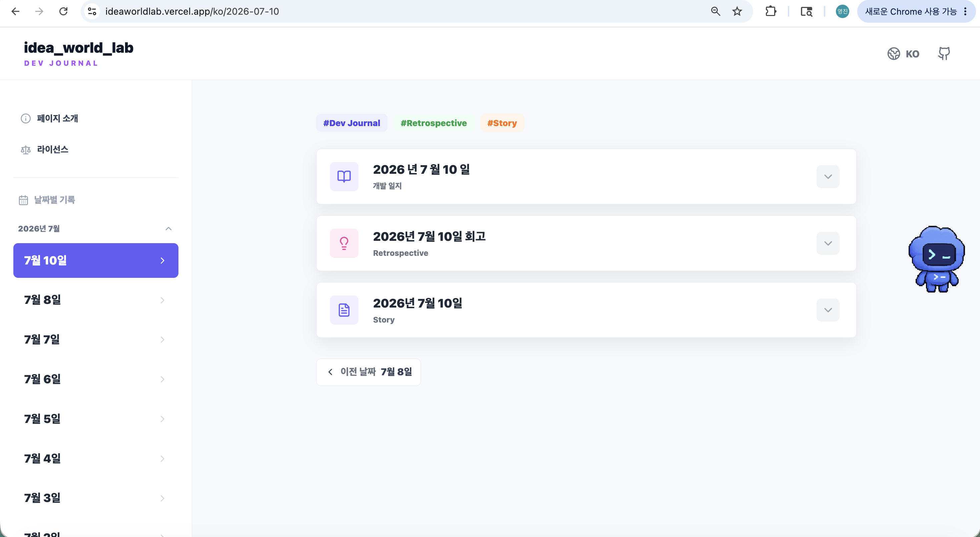Click the scales icon beside 라이선스
Image resolution: width=980 pixels, height=537 pixels.
[25, 150]
